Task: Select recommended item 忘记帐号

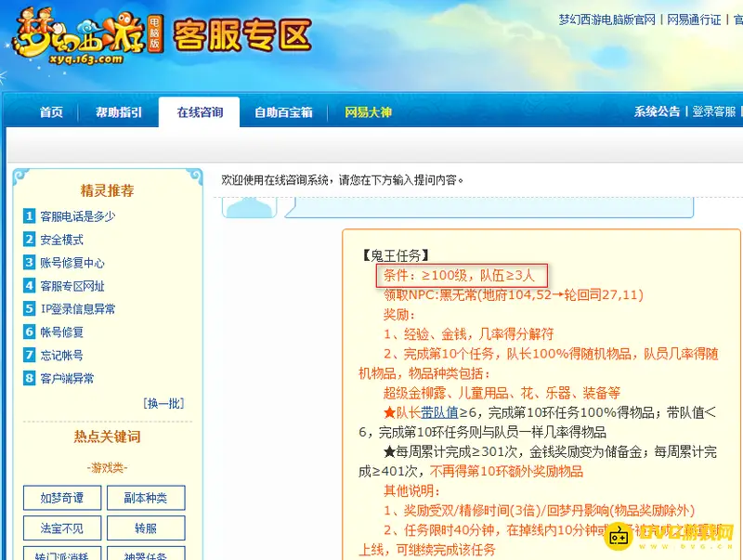Action: pyautogui.click(x=61, y=355)
